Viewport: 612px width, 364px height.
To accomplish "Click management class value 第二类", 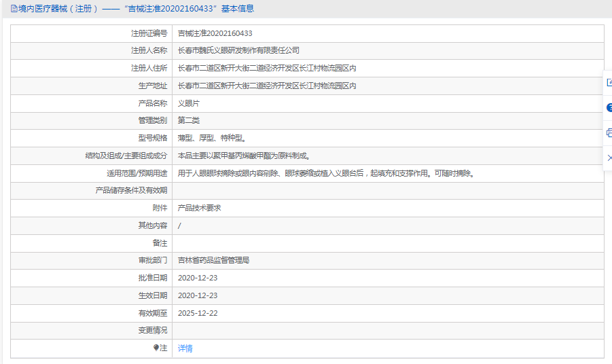I will (189, 120).
